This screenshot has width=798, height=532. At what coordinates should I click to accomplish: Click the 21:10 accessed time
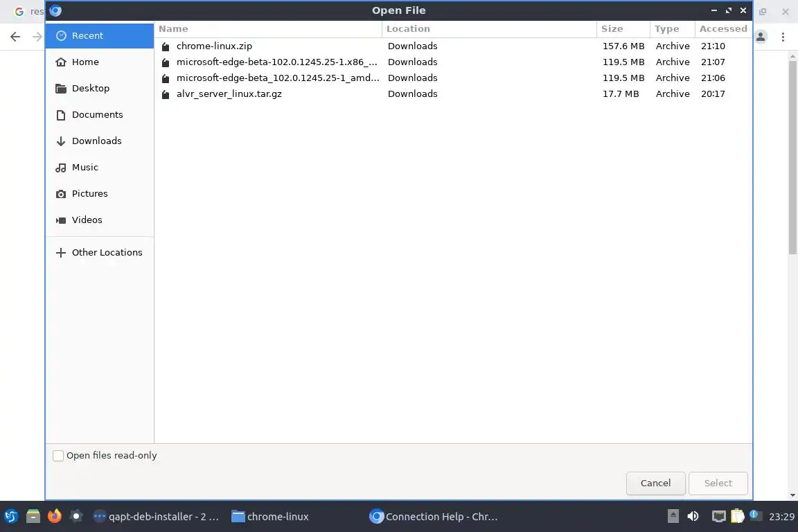[x=713, y=46]
